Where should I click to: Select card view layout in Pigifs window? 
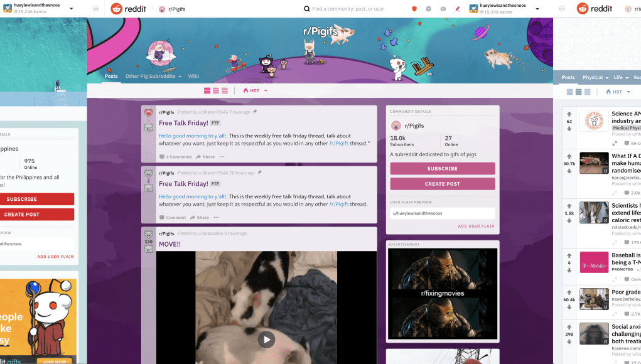(x=207, y=91)
